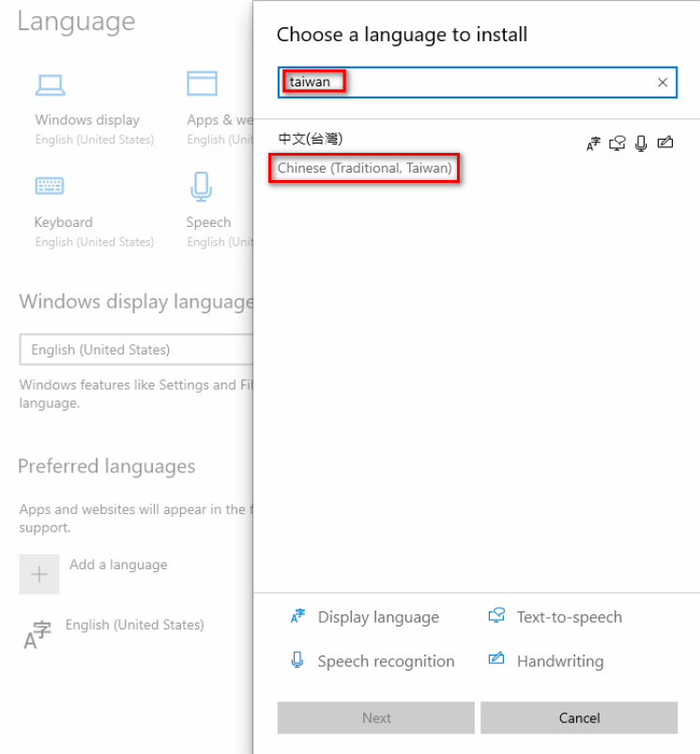700x754 pixels.
Task: Select English (United States) in preferred languages
Action: (x=135, y=625)
